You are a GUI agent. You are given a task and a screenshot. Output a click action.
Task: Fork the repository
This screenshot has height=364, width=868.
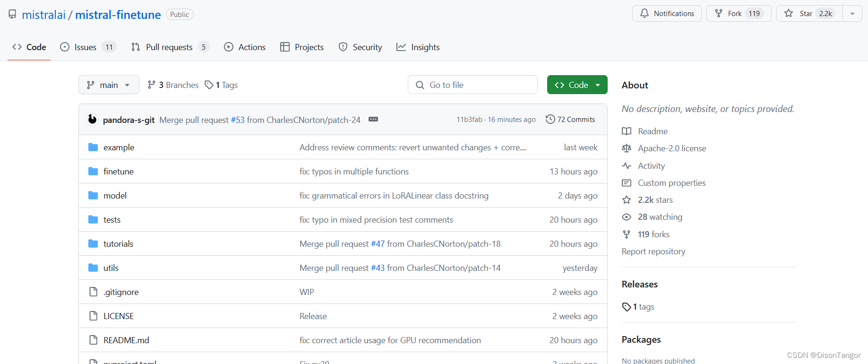pyautogui.click(x=739, y=14)
